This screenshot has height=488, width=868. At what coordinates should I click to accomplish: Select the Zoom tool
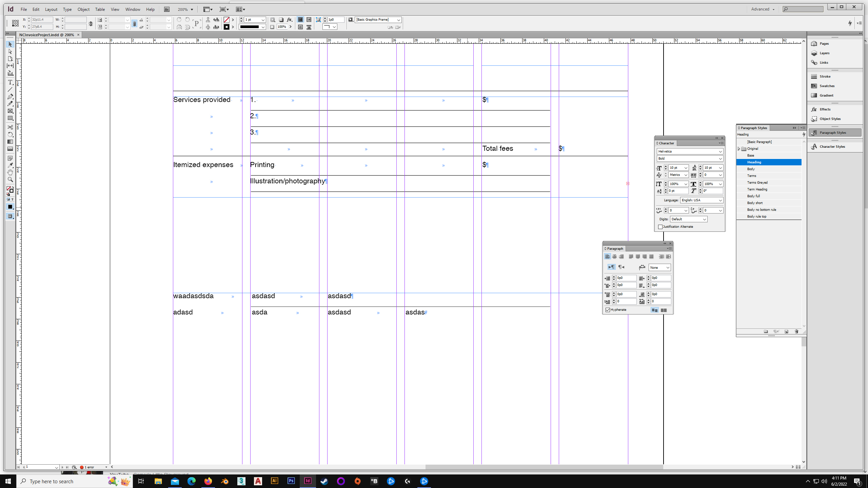[x=10, y=180]
